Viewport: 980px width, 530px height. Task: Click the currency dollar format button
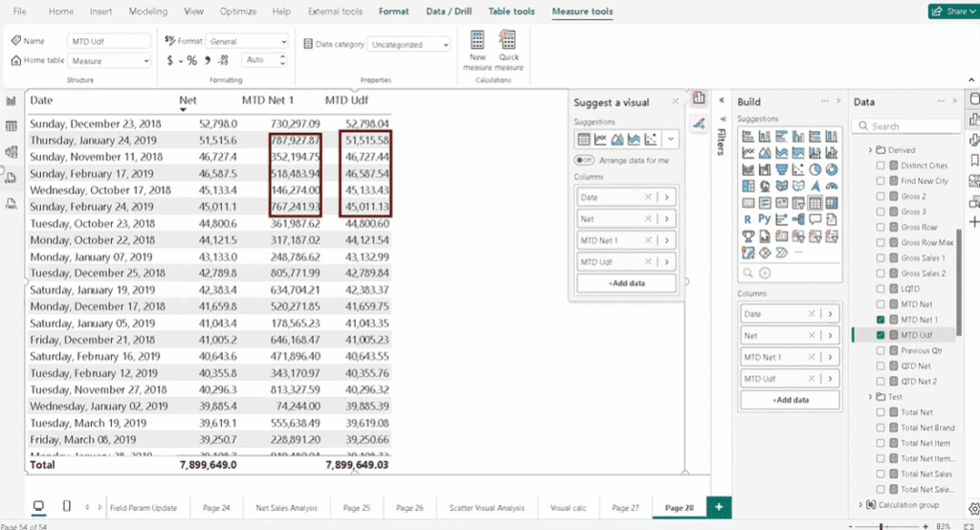170,60
